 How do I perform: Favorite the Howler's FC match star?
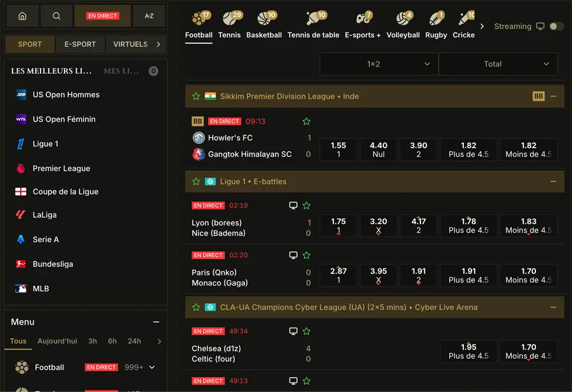[x=307, y=121]
